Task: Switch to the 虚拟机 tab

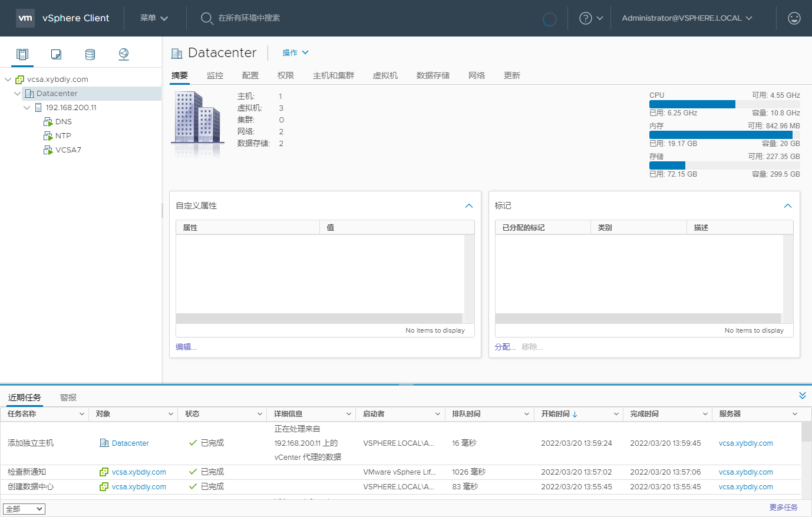Action: 385,75
